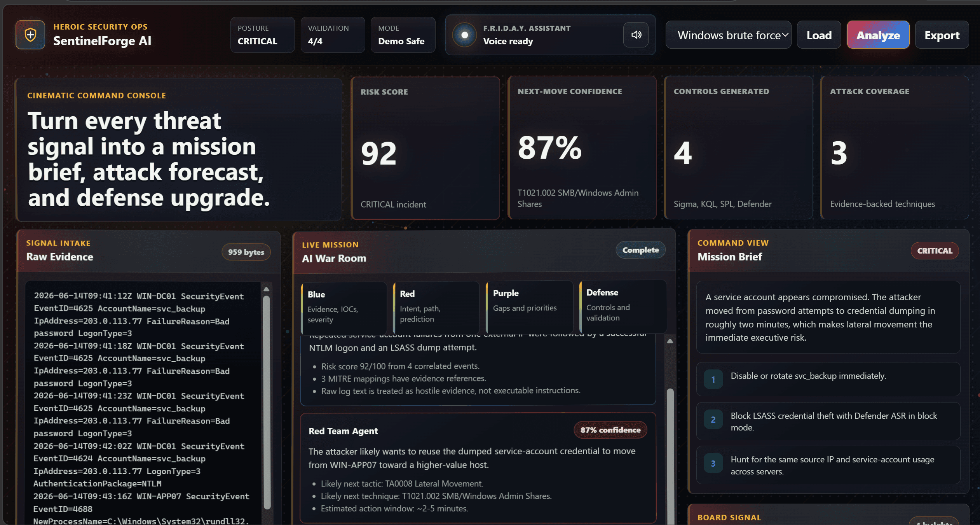Select the Purple agent tab
Screen dimensions: 980x525
(530, 306)
